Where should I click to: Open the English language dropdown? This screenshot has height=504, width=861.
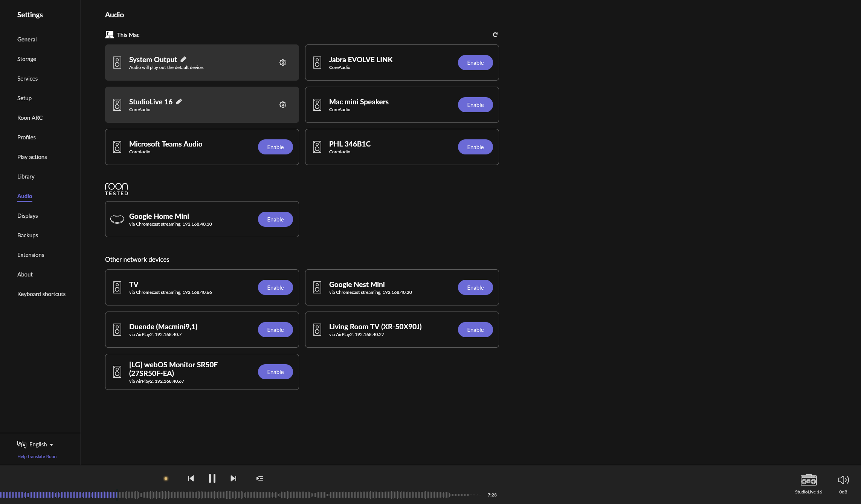[41, 444]
